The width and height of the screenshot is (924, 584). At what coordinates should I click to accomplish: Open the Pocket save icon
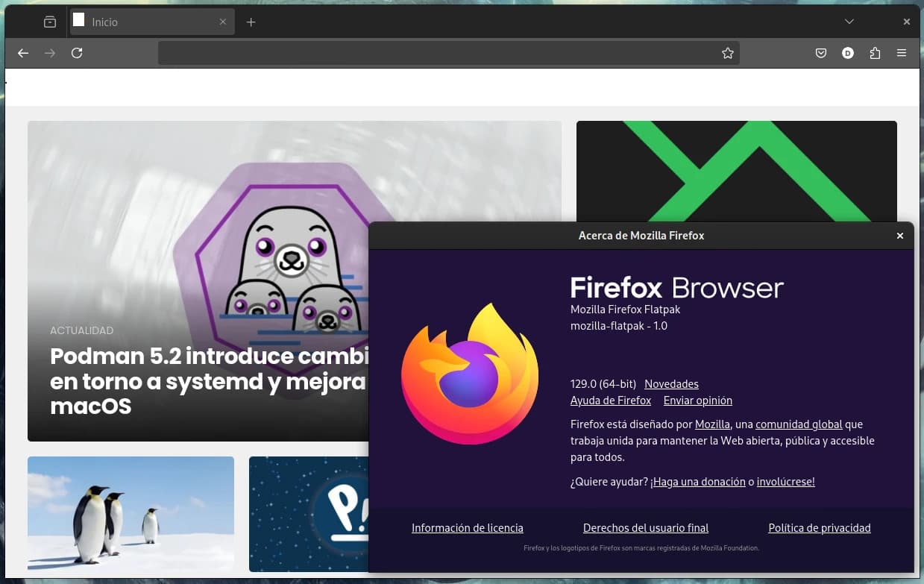(820, 53)
